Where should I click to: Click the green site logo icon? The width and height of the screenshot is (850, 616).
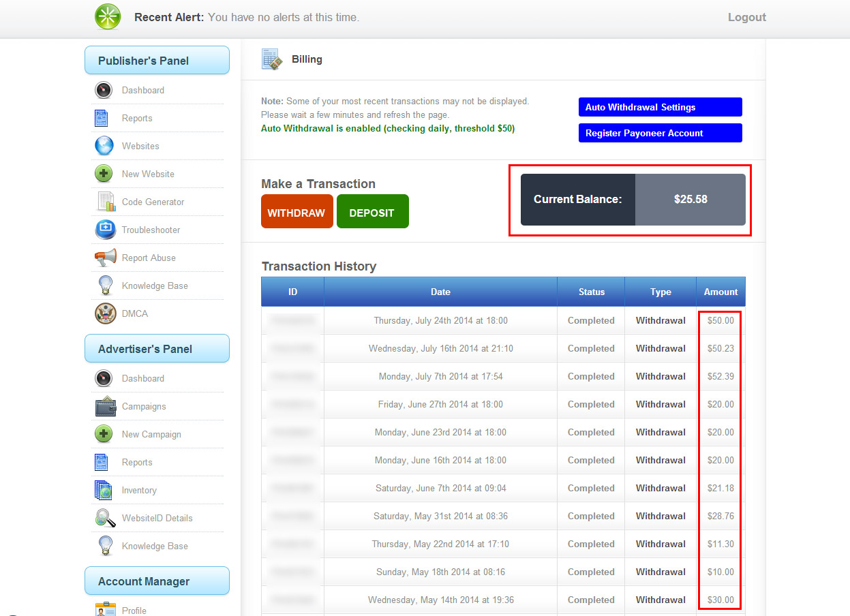click(108, 17)
